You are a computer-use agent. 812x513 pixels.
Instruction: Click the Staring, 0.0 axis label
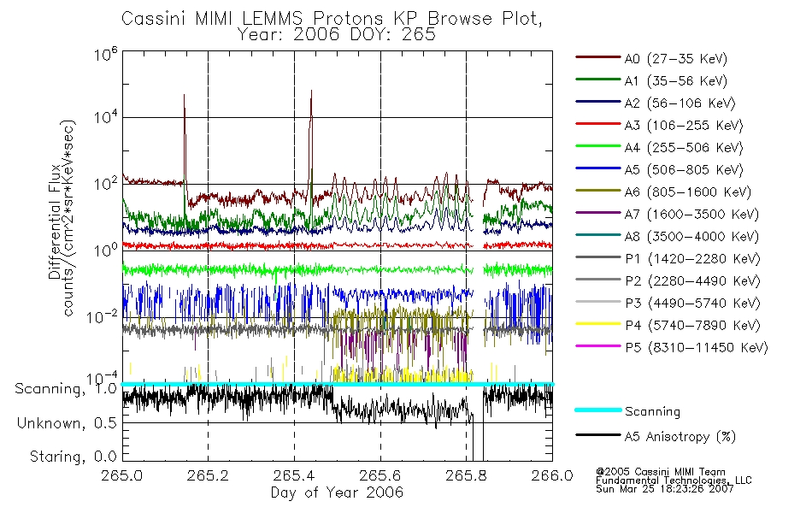pyautogui.click(x=73, y=457)
